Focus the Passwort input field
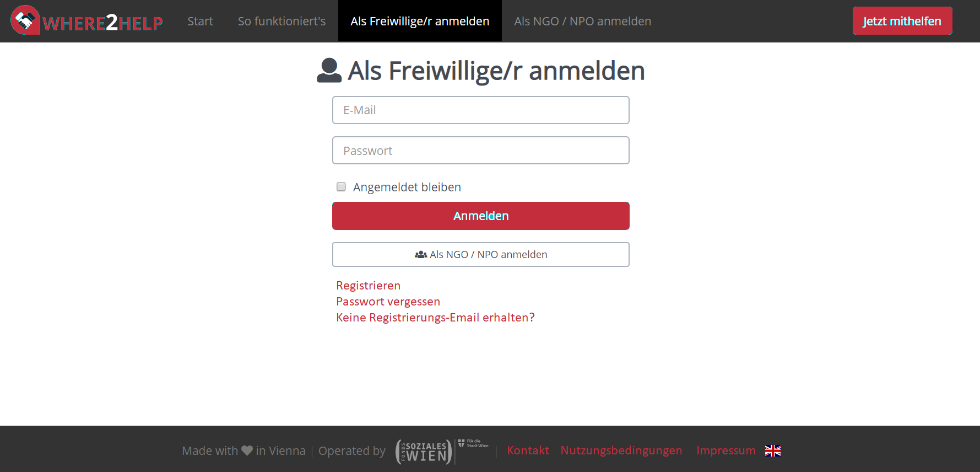 480,150
